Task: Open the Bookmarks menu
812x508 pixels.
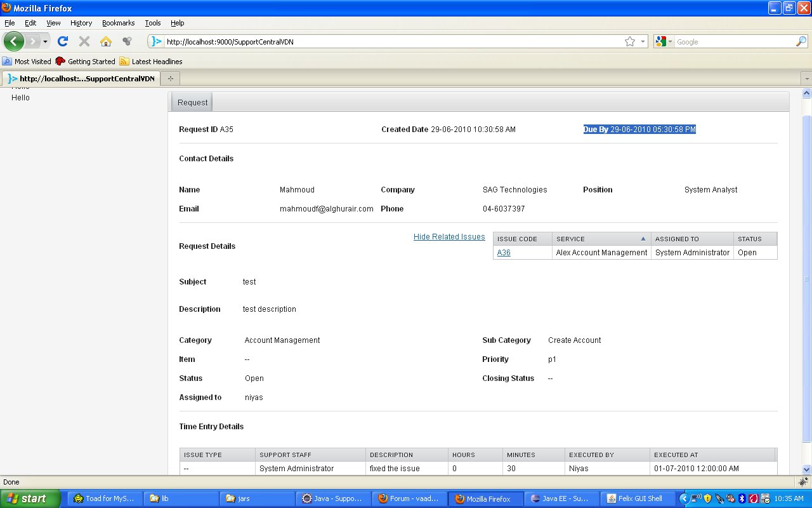Action: pyautogui.click(x=118, y=23)
